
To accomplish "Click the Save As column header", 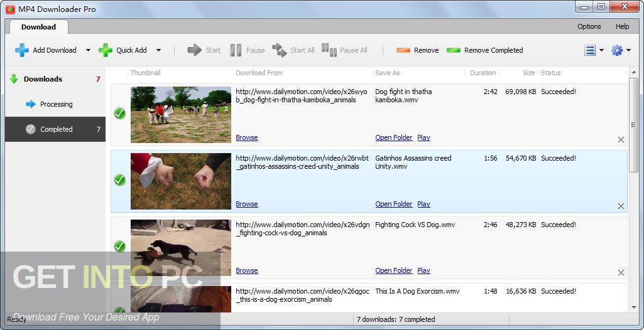I will [x=387, y=73].
